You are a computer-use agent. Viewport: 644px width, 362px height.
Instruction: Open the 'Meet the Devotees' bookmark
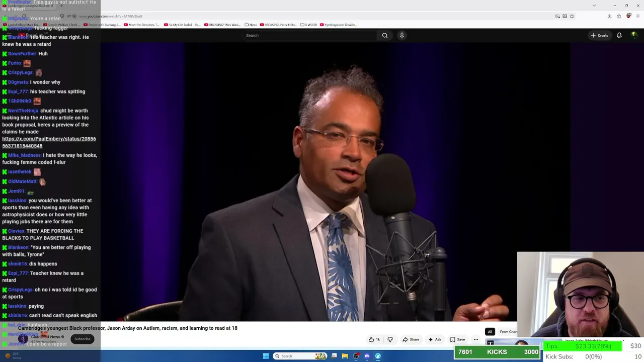point(141,25)
